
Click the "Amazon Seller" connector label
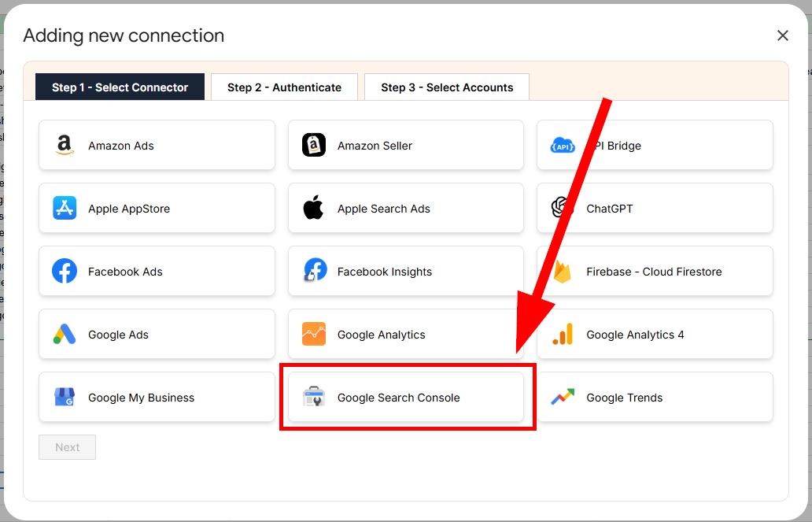(x=375, y=146)
